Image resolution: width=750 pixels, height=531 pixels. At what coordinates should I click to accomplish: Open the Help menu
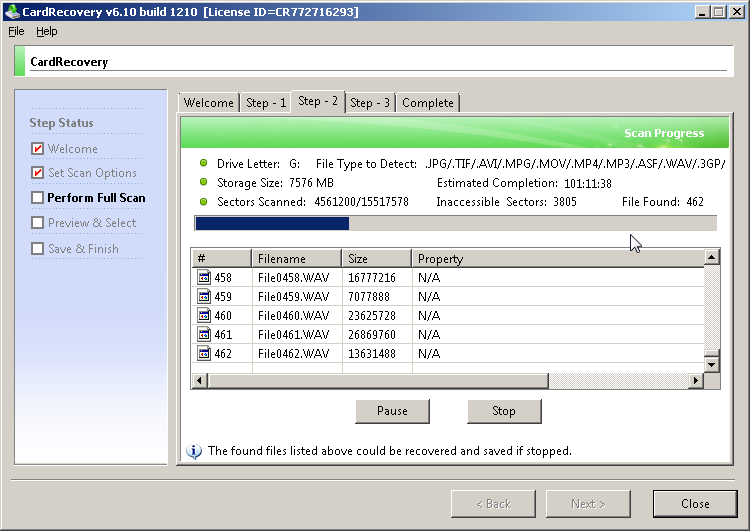46,31
